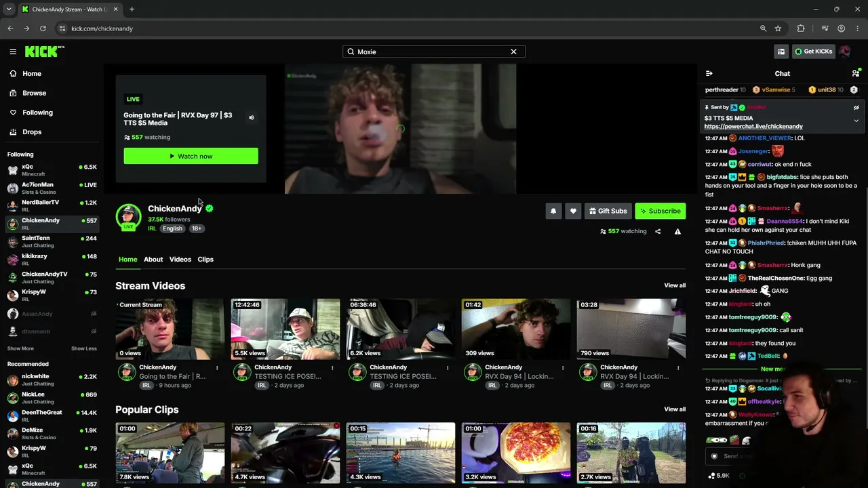Screen dimensions: 868x488
Task: Open the 01:42 stream video thumbnail
Action: pos(515,329)
